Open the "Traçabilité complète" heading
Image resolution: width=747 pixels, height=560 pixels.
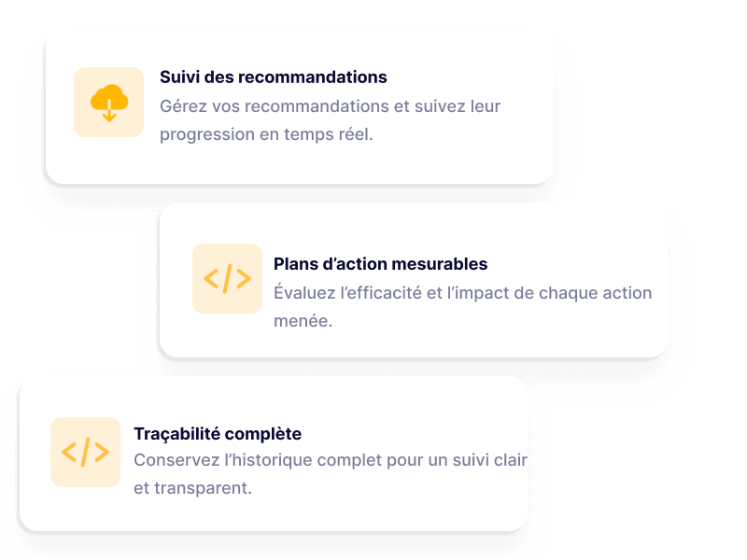click(x=218, y=434)
